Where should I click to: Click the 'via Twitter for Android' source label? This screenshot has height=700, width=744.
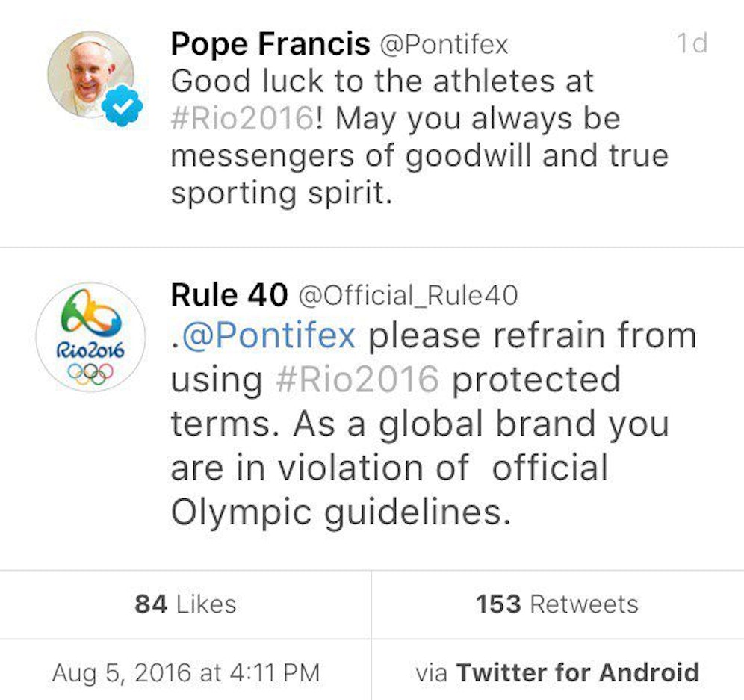point(557,672)
